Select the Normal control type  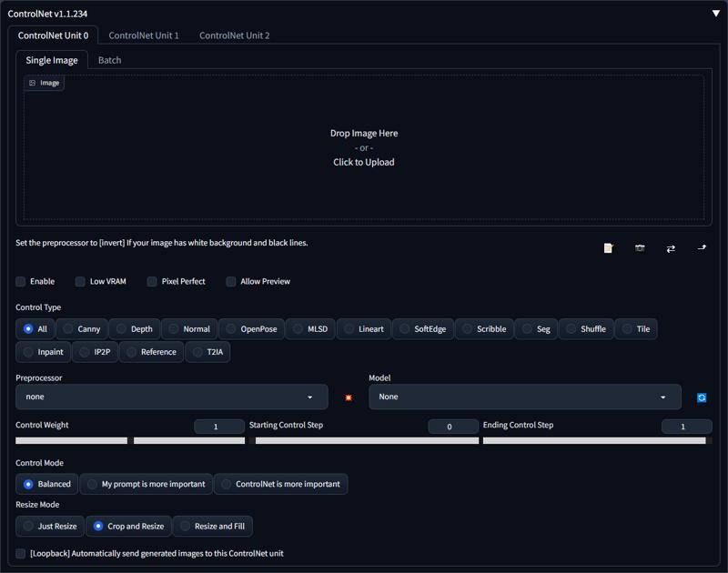(x=189, y=329)
